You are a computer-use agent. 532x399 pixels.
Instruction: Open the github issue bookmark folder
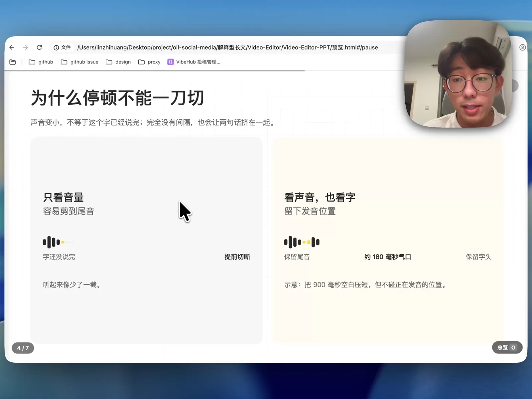(79, 62)
